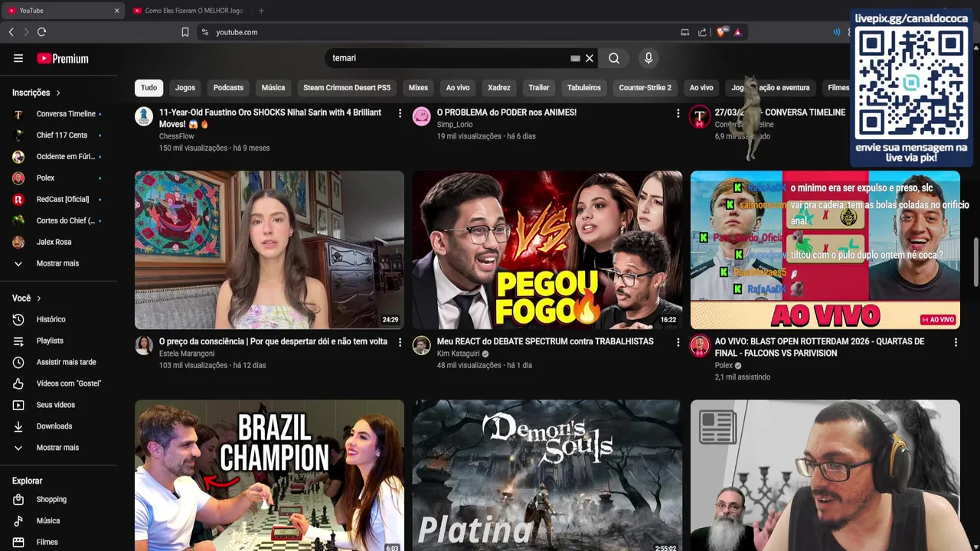Image resolution: width=980 pixels, height=551 pixels.
Task: Open Estela Marangoni channel avatar
Action: coord(144,345)
